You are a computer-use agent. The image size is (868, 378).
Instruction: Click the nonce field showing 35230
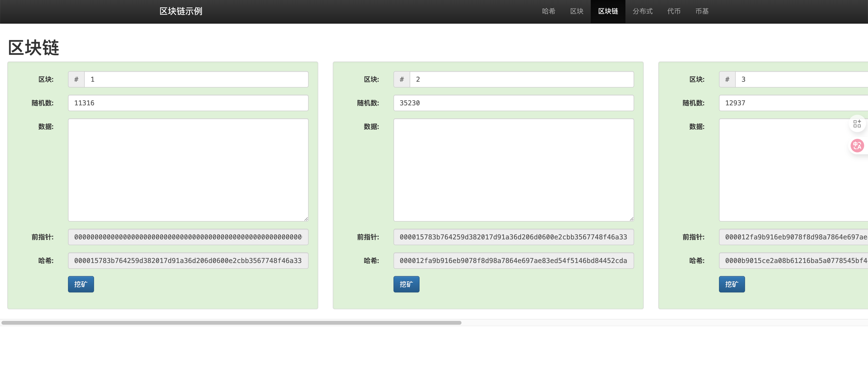click(513, 103)
